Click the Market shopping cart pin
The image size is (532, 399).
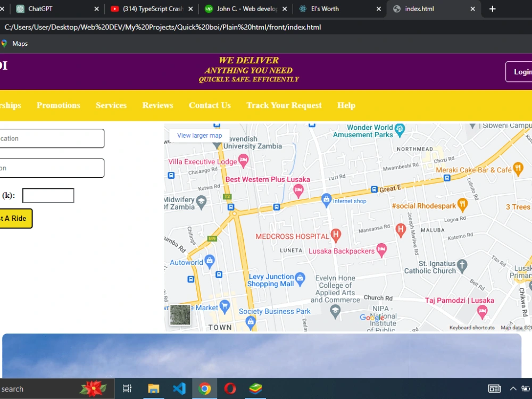(x=225, y=306)
